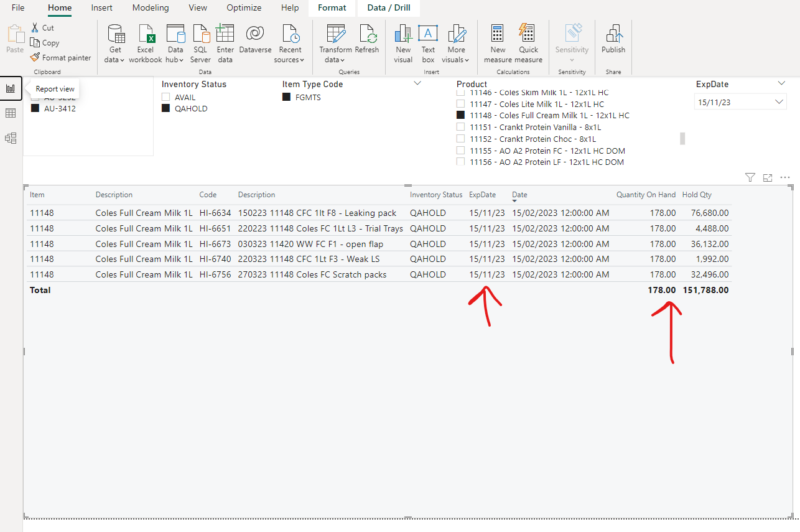Viewport: 800px width, 532px height.
Task: Open the More visuals dropdown
Action: point(456,44)
